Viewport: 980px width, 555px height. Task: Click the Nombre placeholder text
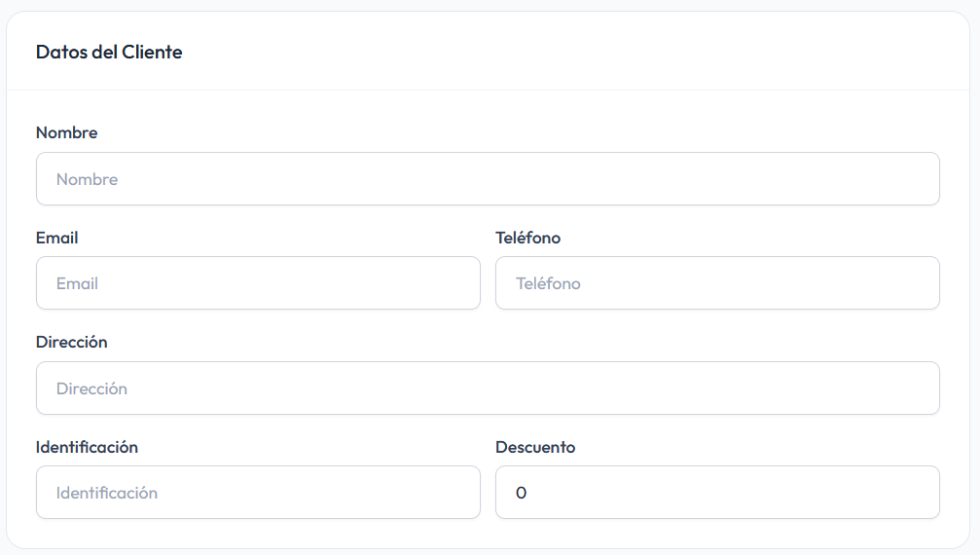(87, 180)
